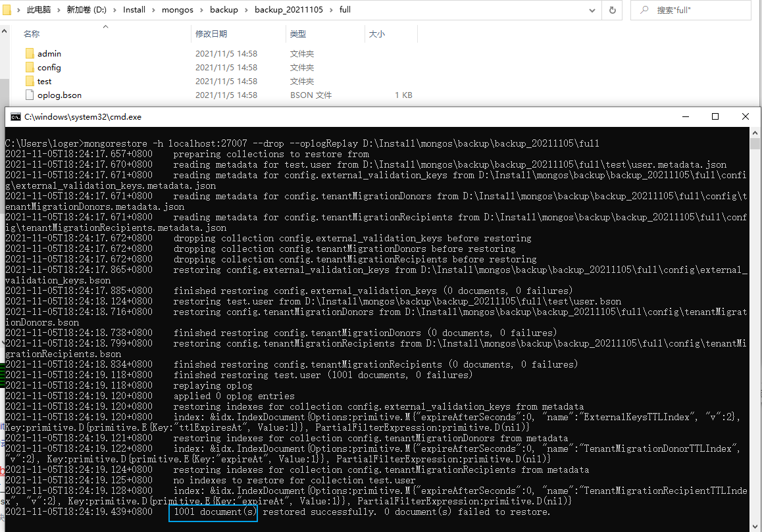Click the mongorestore command line
Screen dimensions: 762x532
(x=302, y=143)
